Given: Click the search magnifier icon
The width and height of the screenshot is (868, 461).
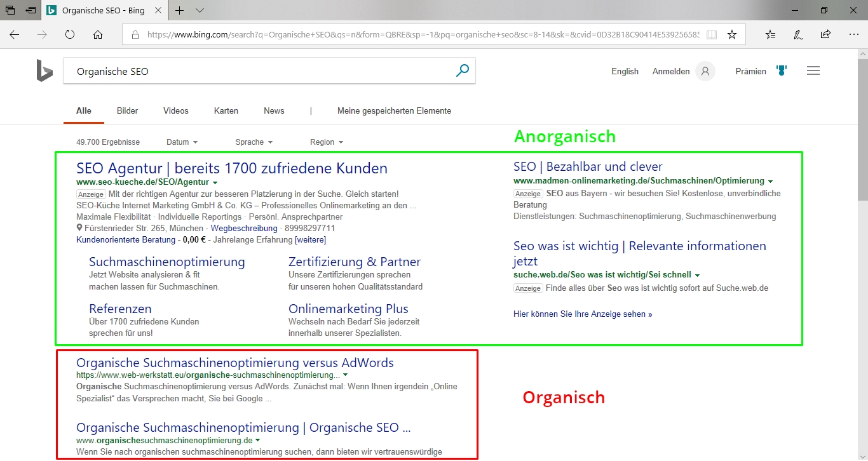Looking at the screenshot, I should point(463,70).
